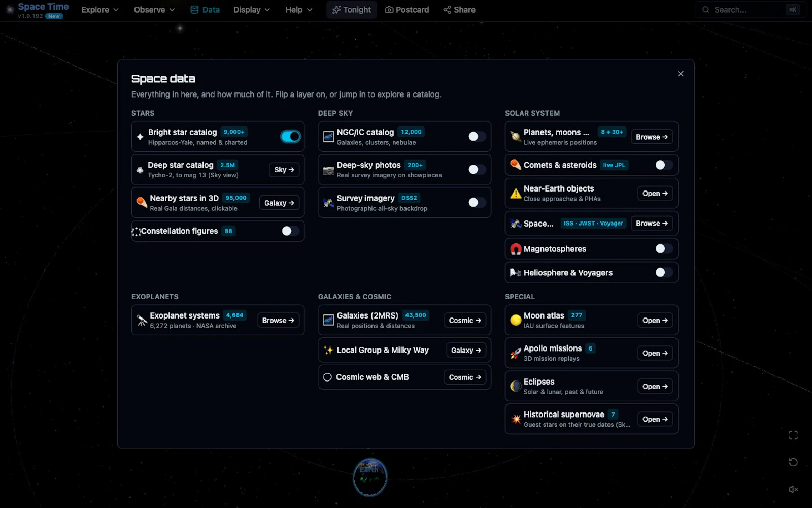Click the Historical supernovae burst icon

(x=516, y=419)
